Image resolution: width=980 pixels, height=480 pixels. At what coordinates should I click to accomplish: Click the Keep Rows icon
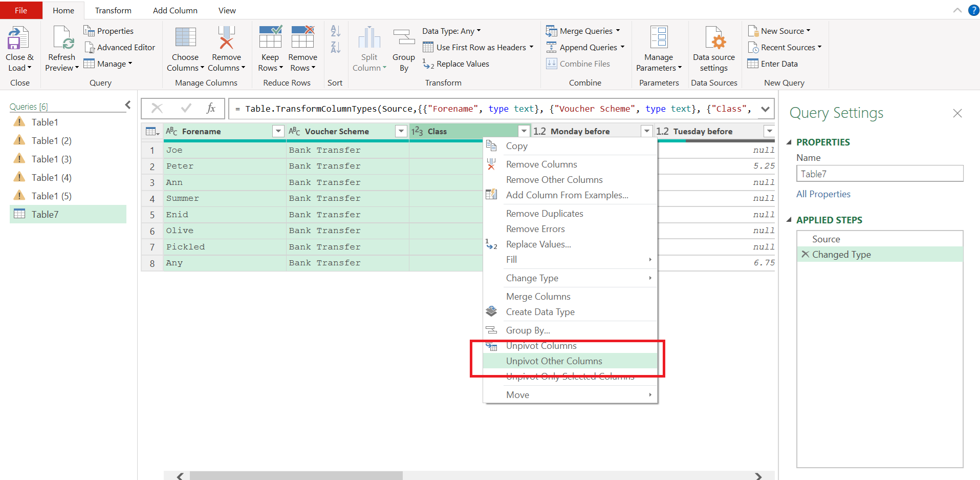click(270, 37)
